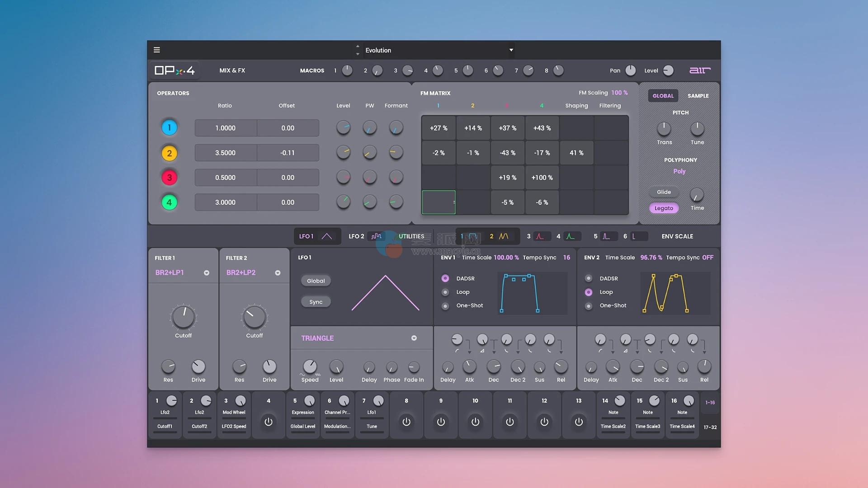Image resolution: width=868 pixels, height=488 pixels.
Task: Open the TRIANGLE waveform dropdown
Action: pyautogui.click(x=414, y=338)
